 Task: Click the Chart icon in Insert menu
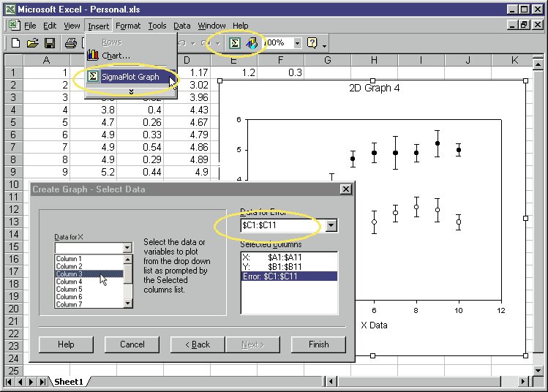point(93,55)
